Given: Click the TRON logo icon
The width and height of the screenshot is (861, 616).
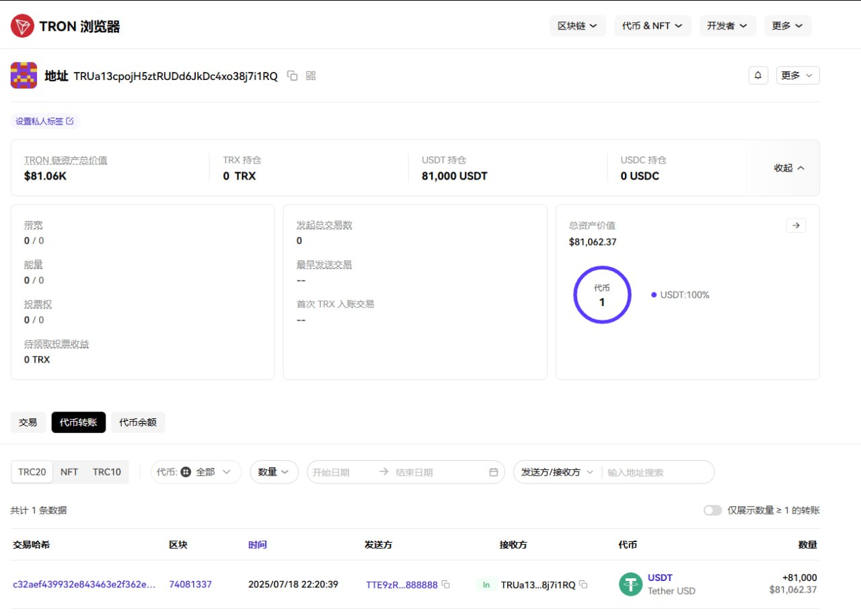Looking at the screenshot, I should coord(22,26).
